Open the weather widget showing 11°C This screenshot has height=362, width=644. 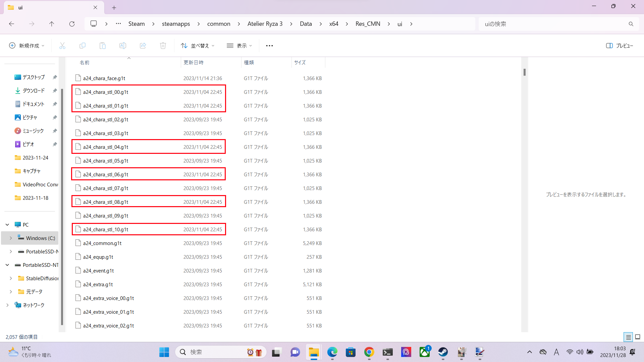coord(30,352)
